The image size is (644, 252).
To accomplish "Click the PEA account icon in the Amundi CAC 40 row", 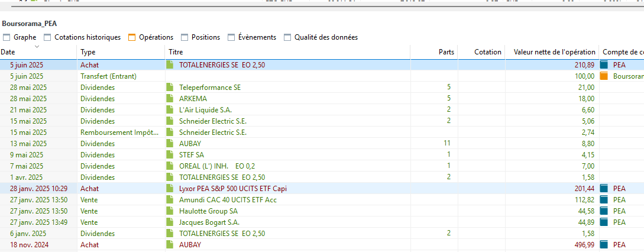I will tap(604, 200).
